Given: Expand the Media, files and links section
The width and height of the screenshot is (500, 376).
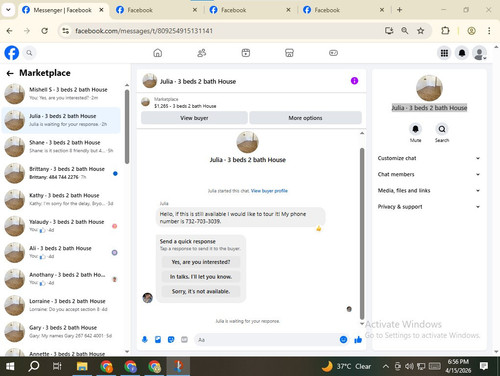Looking at the screenshot, I should click(x=429, y=190).
